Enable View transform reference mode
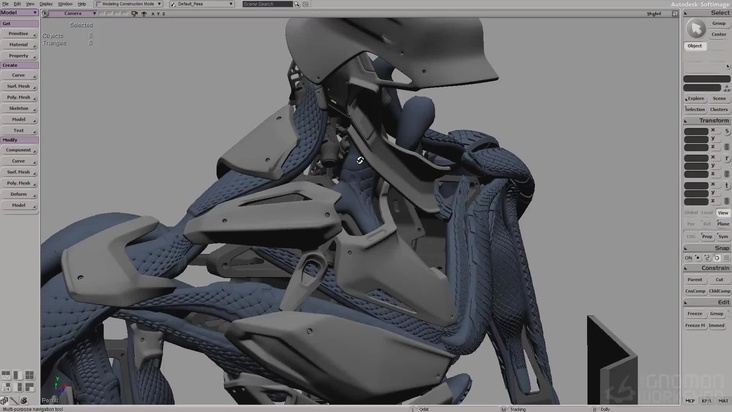Screen dimensions: 732x412 (723, 212)
